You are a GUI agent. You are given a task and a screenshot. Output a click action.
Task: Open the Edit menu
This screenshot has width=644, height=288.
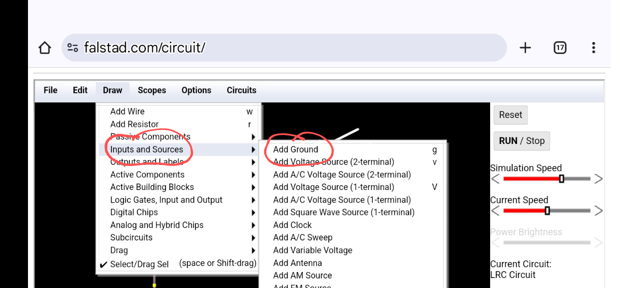[x=80, y=90]
